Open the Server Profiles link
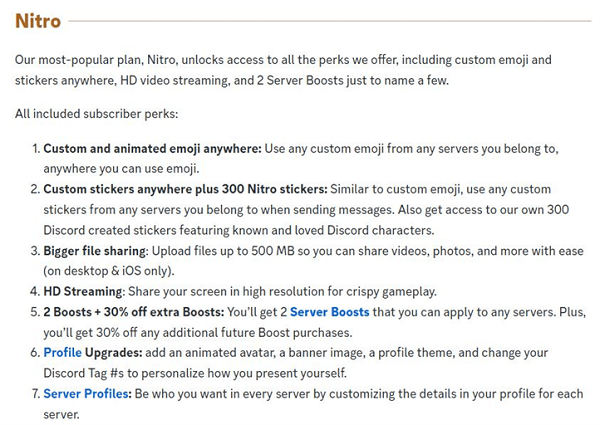Viewport: 600px width, 425px height. pyautogui.click(x=86, y=394)
